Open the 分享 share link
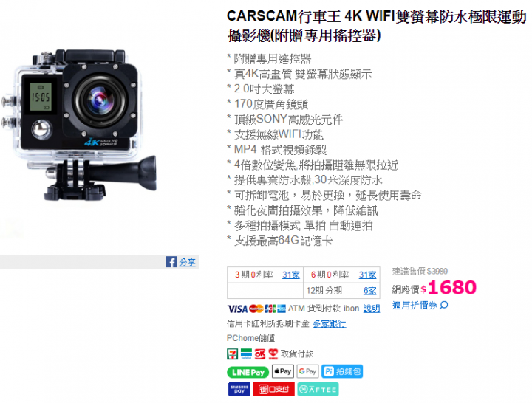The image size is (532, 403). click(x=187, y=262)
